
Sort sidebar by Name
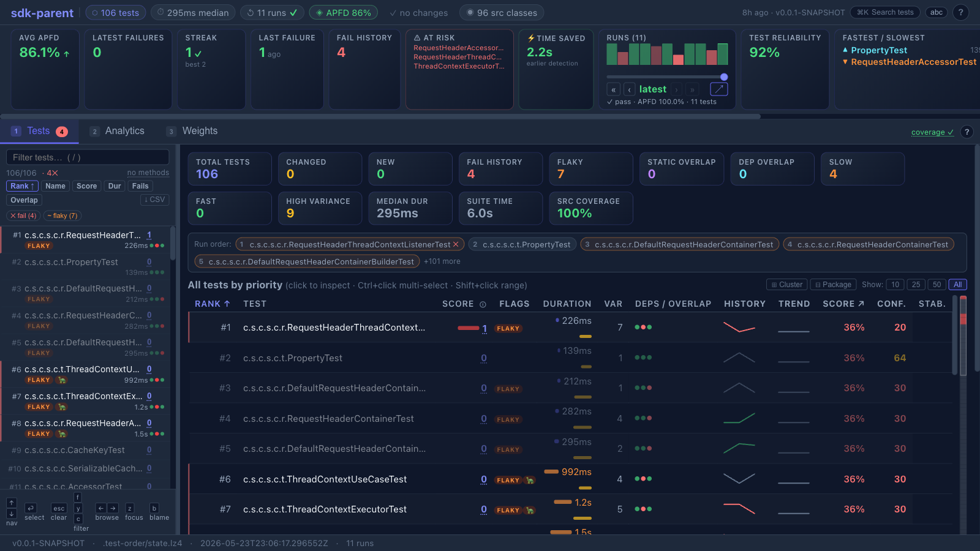tap(55, 186)
